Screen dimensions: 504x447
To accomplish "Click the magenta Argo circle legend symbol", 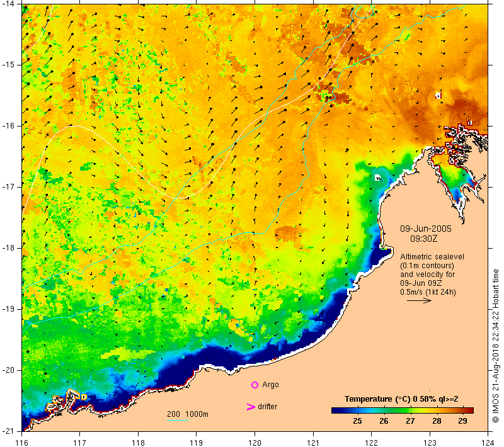I will [x=255, y=385].
